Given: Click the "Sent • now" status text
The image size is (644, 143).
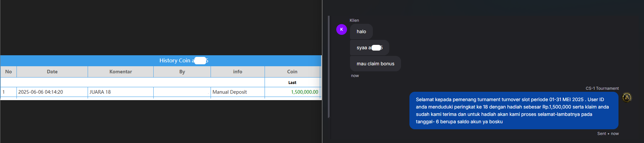Looking at the screenshot, I should point(608,134).
